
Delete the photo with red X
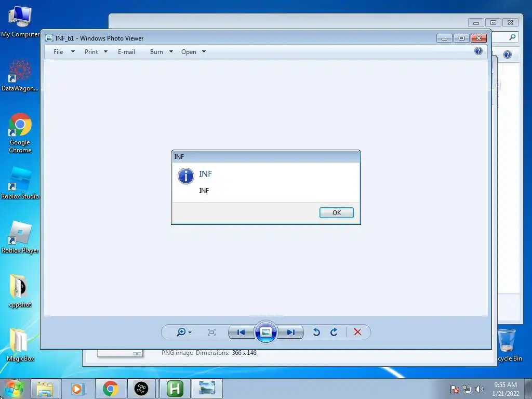[357, 332]
